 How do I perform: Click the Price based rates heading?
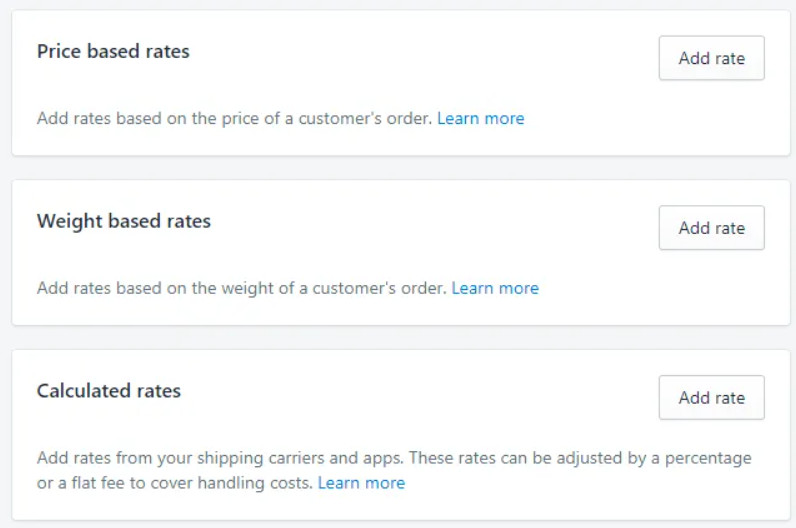(113, 51)
